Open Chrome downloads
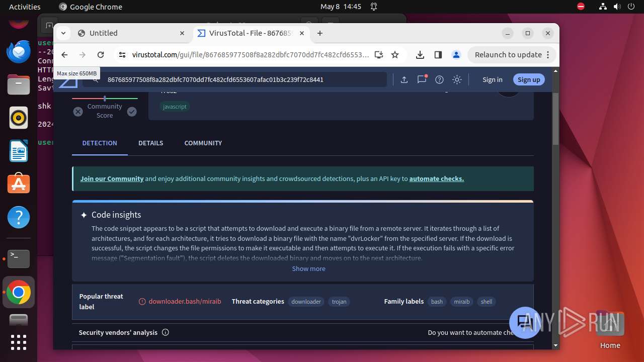644x362 pixels. (x=420, y=55)
